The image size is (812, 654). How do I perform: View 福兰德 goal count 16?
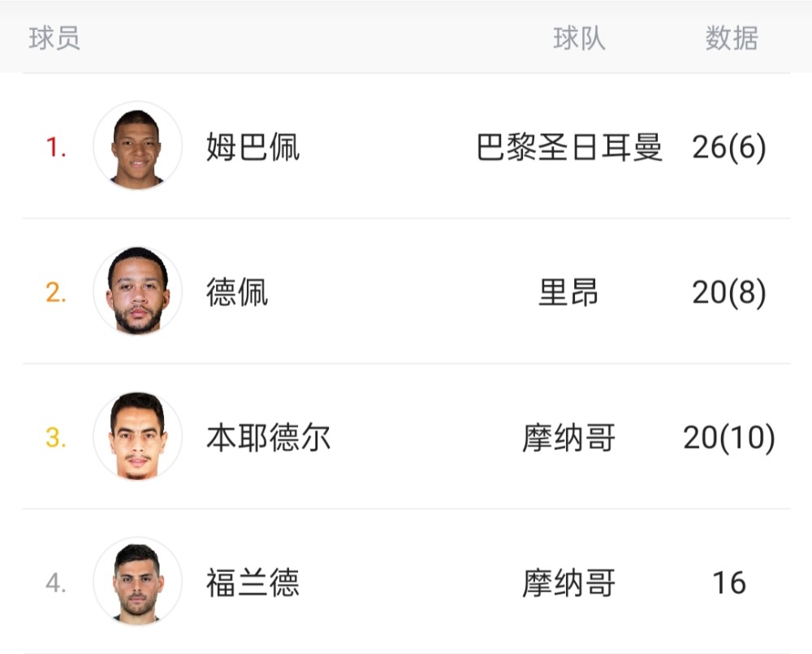click(x=729, y=583)
